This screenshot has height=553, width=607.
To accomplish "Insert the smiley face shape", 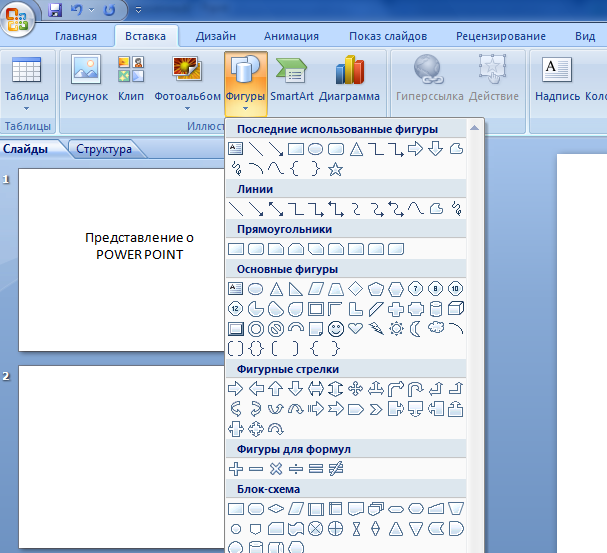I will coord(336,329).
